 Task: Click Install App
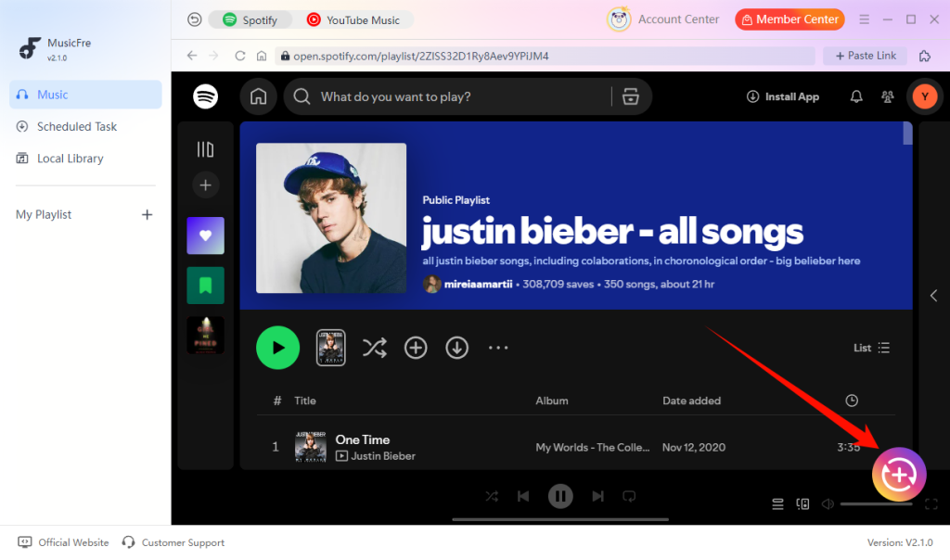tap(783, 96)
